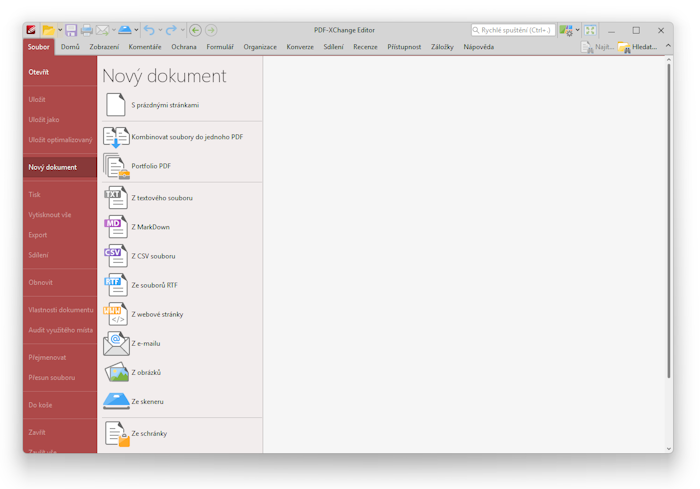Open the Ochrana tab
The image size is (700, 489).
pos(184,47)
